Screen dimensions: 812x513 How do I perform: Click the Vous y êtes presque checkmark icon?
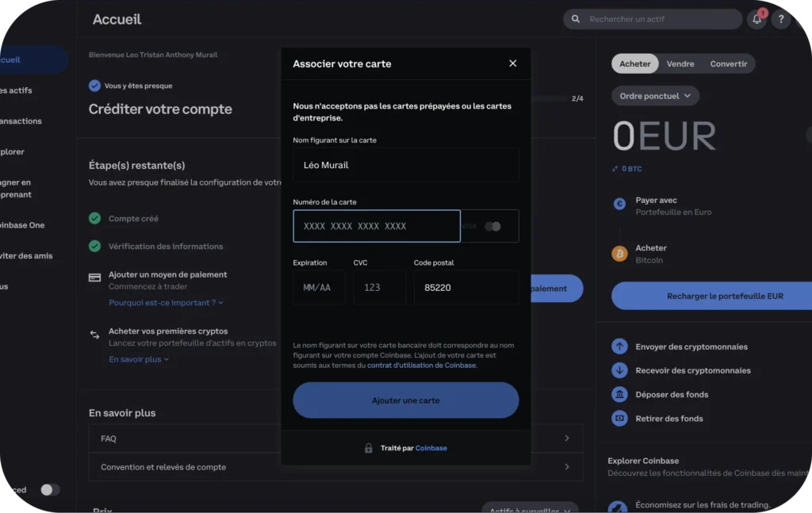94,86
